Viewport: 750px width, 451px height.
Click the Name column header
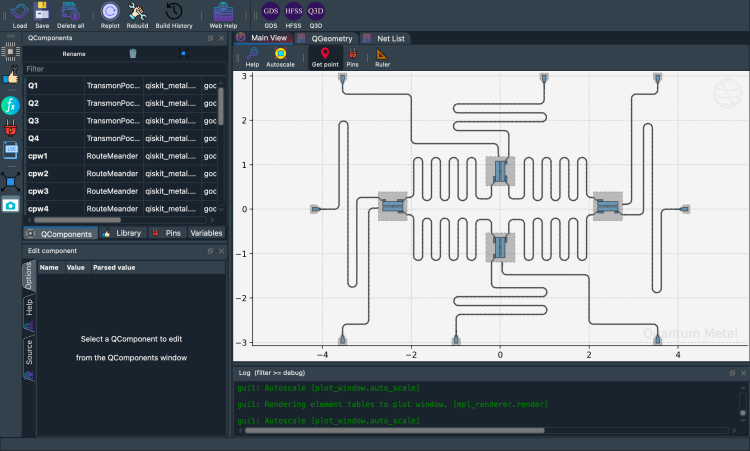pos(49,267)
